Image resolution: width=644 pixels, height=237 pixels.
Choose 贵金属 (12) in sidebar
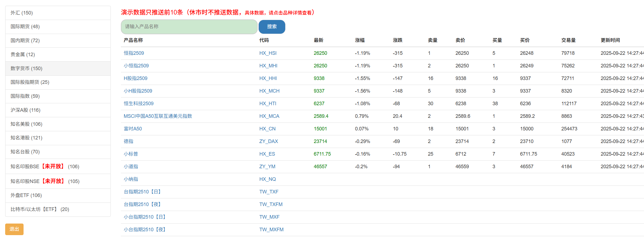click(58, 54)
